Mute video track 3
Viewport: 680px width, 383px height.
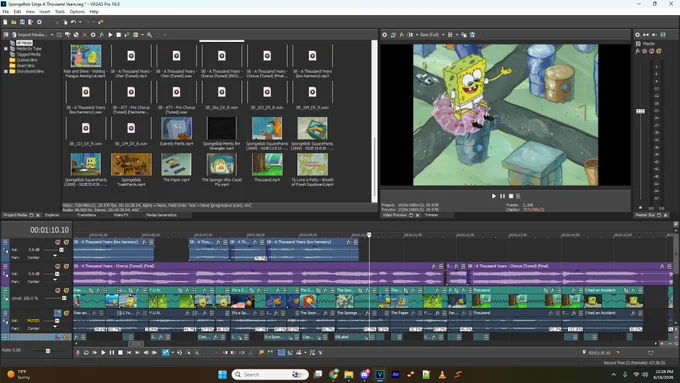58,291
